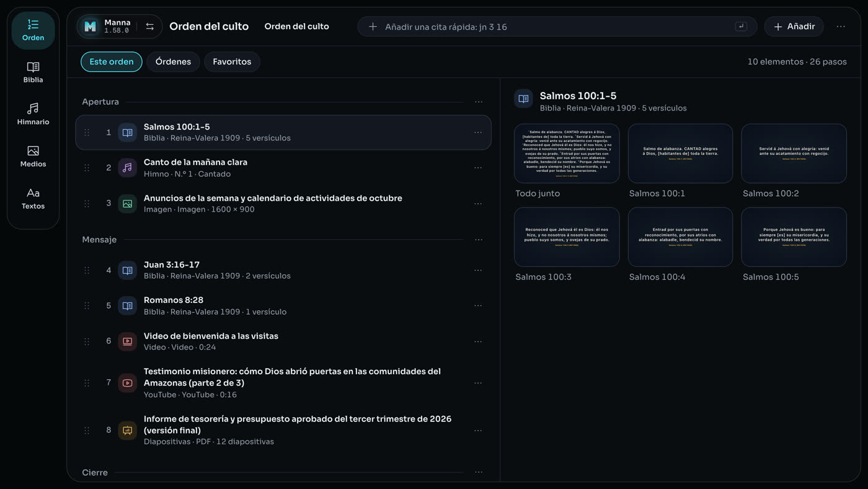This screenshot has width=868, height=489.
Task: Open options menu for Juan 3:16-17 item
Action: 478,270
